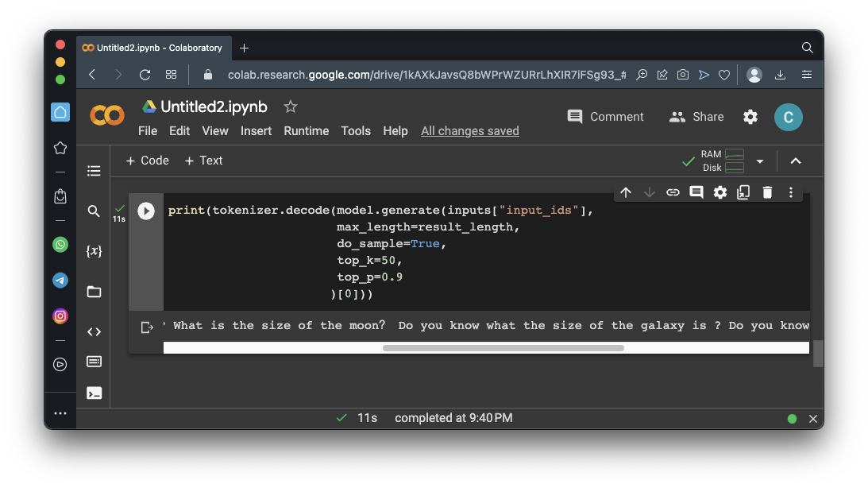Image resolution: width=868 pixels, height=488 pixels.
Task: Open the Files folder panel
Action: (x=94, y=292)
